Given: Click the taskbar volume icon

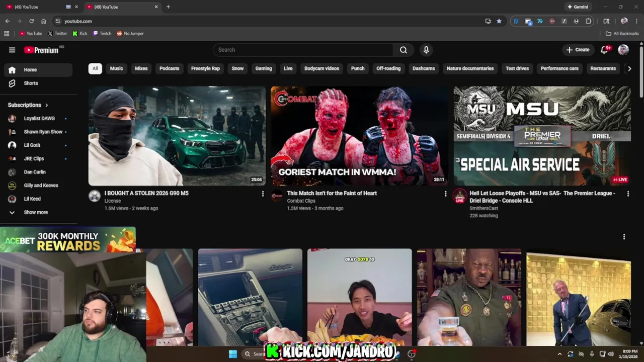Looking at the screenshot, I should [x=611, y=354].
